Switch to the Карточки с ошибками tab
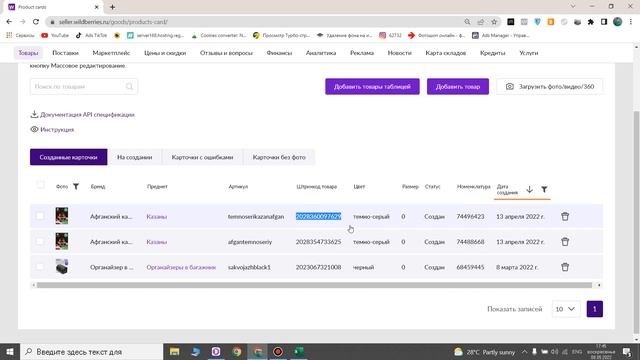Image resolution: width=640 pixels, height=360 pixels. pyautogui.click(x=202, y=157)
